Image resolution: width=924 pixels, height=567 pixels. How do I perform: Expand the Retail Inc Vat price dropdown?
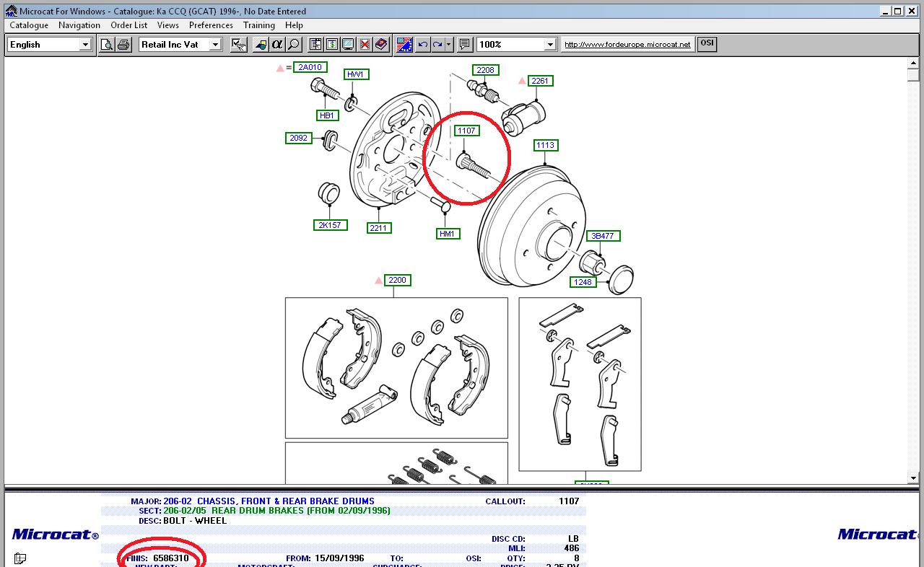[x=214, y=45]
